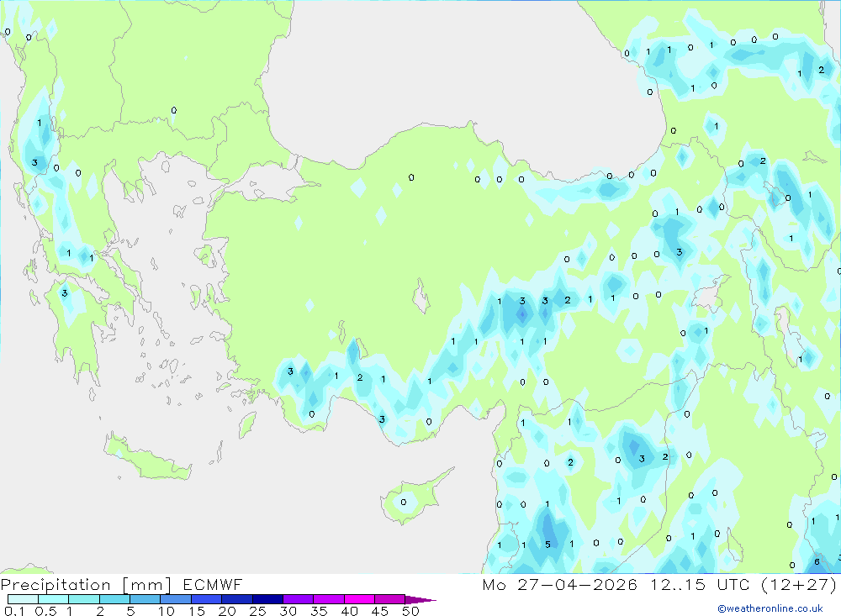
Task: Click the '0' value on Cyprus island
Action: [404, 503]
